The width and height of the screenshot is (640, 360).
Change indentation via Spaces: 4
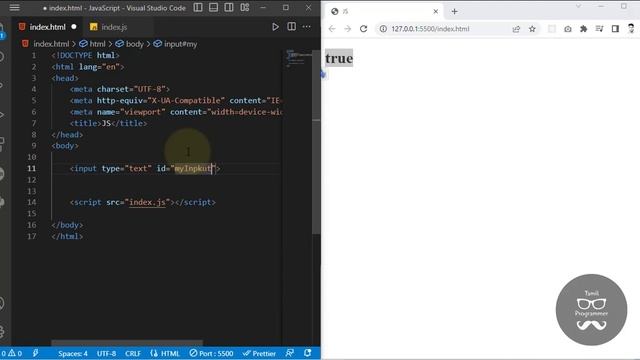click(73, 353)
